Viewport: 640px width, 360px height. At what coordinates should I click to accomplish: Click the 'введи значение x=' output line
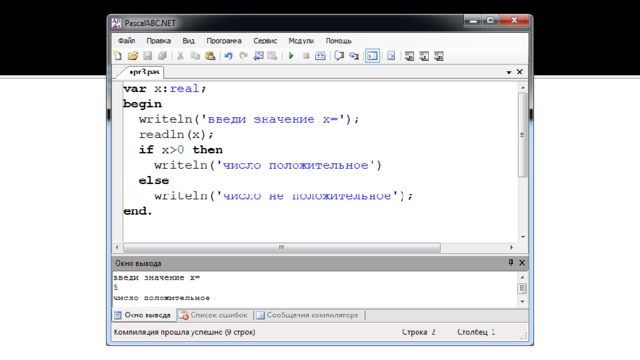click(157, 278)
